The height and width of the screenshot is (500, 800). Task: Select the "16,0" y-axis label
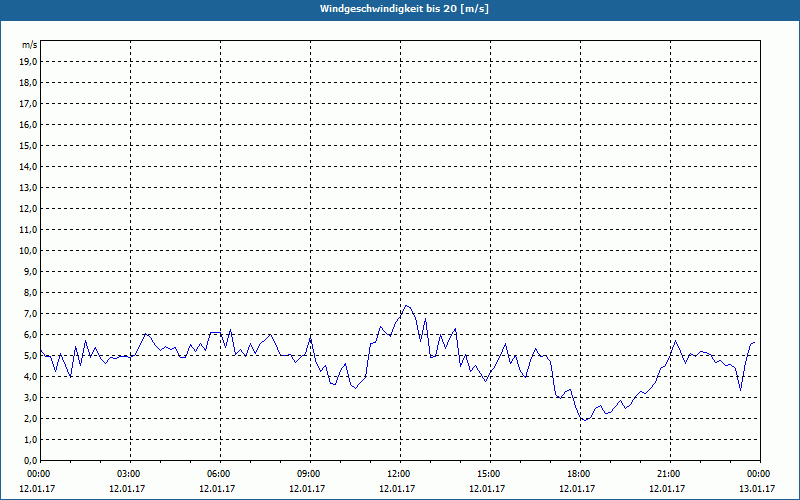(x=28, y=124)
